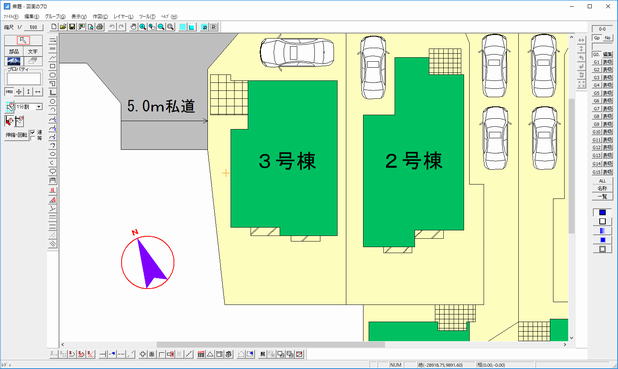Toggle the checked checkbox beside stretch-rotate button
This screenshot has height=369, width=618.
coord(33,132)
